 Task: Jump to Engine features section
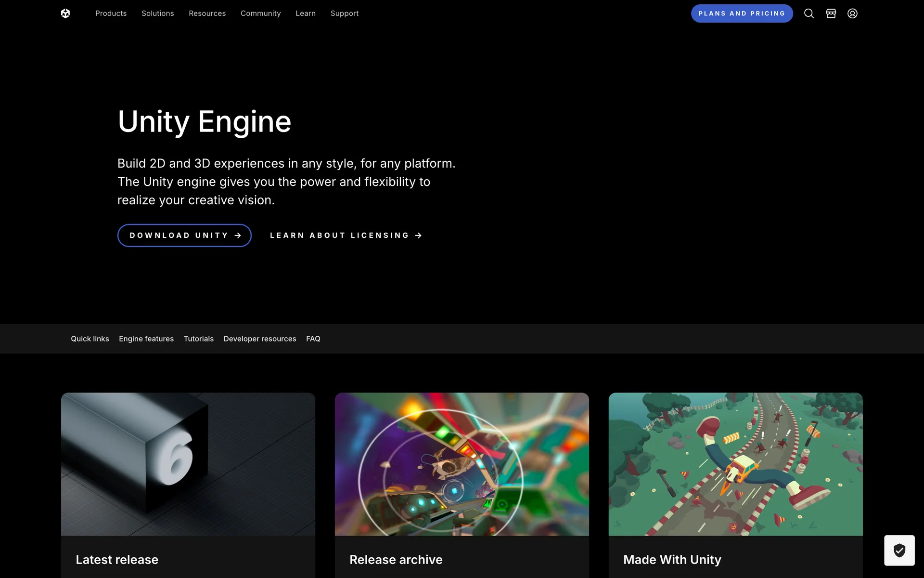(146, 339)
